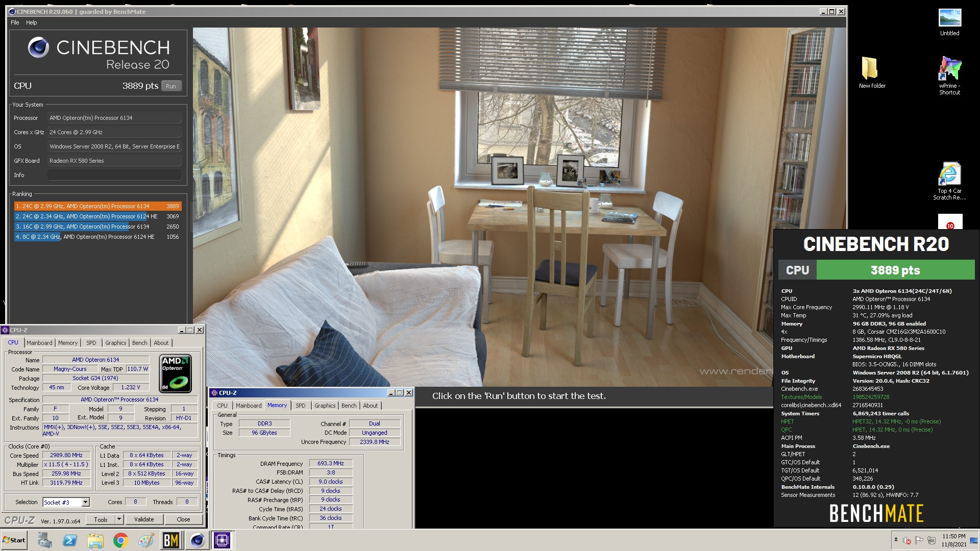Click the muted volume tray icon
Viewport: 980px width, 551px height.
coord(907,540)
